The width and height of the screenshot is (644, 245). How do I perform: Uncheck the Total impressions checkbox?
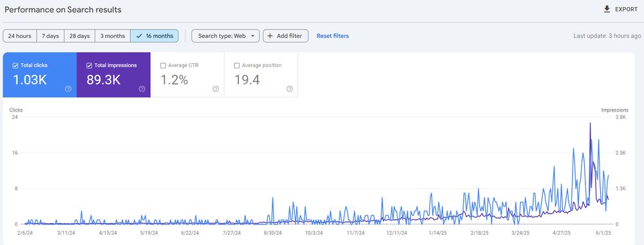89,65
